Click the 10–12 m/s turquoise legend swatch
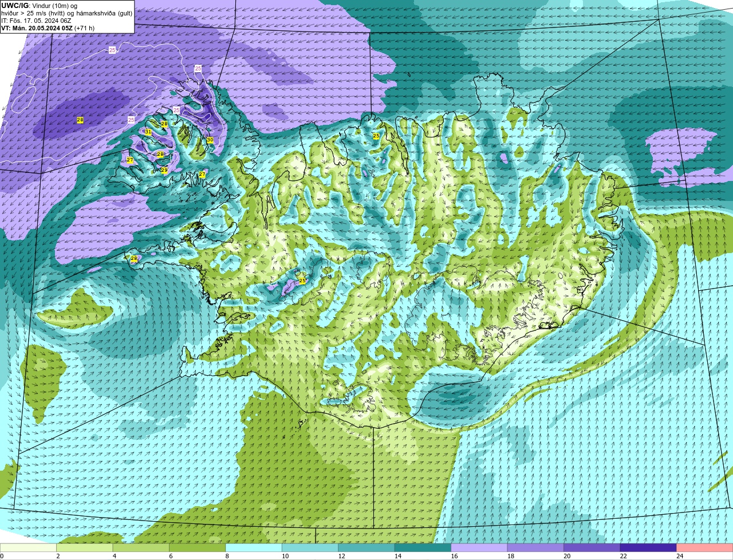The width and height of the screenshot is (733, 560). (x=310, y=547)
